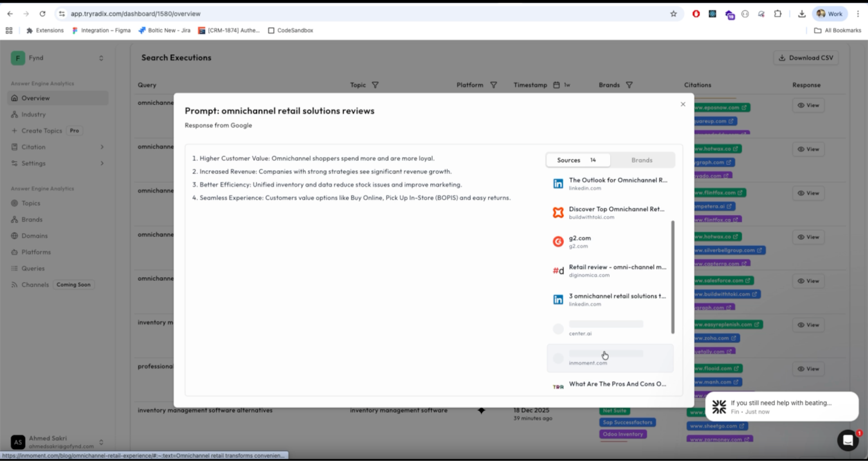Click the LinkedIn icon of Outlook source
Image resolution: width=868 pixels, height=461 pixels.
[558, 184]
